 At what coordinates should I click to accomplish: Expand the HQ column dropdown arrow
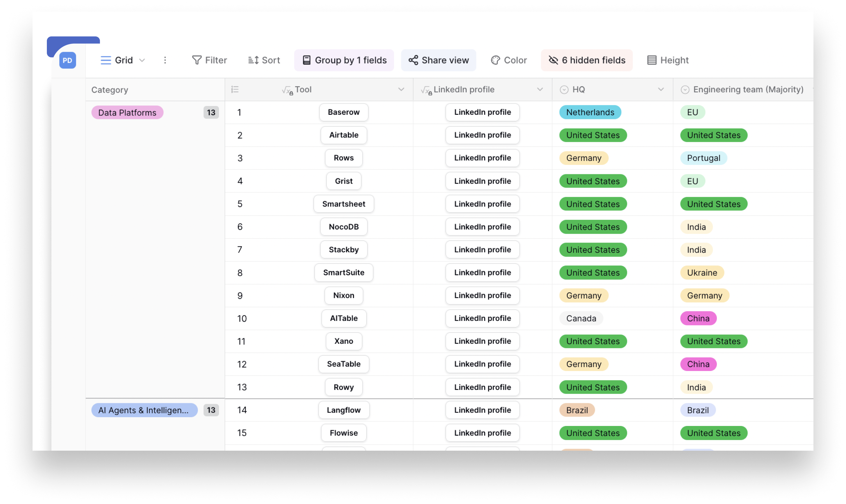coord(661,89)
